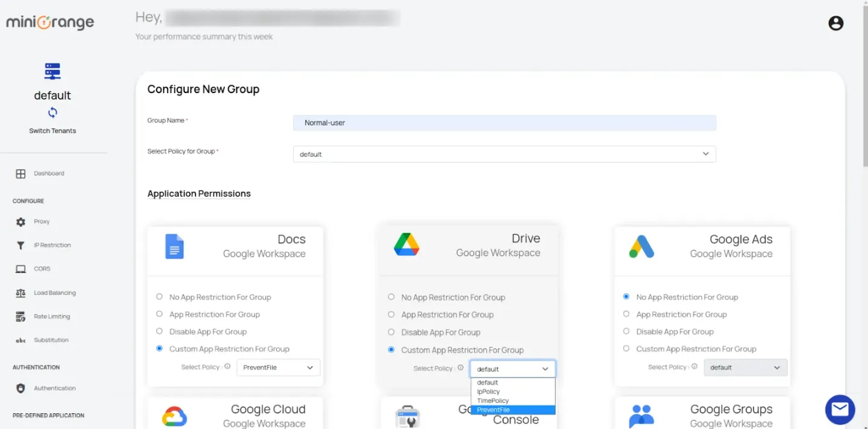Click info icon beside Docs Select Policy
This screenshot has height=429, width=868.
coord(227,366)
